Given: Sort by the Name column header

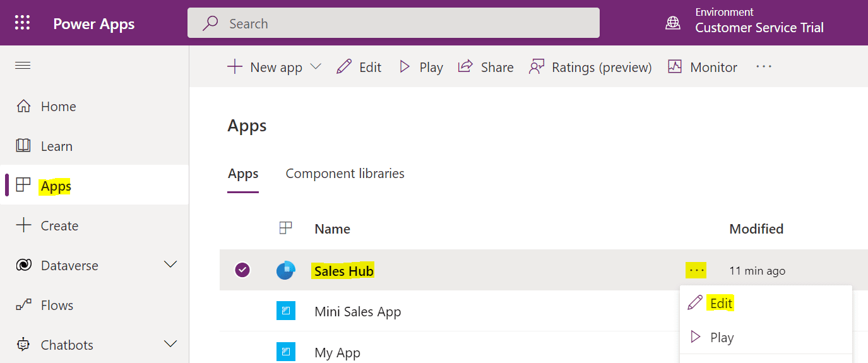Looking at the screenshot, I should [333, 229].
